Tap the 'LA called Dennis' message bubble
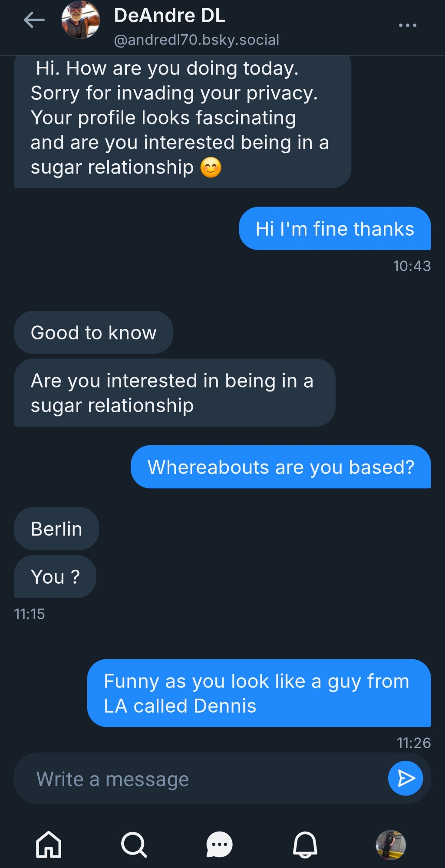 [259, 694]
